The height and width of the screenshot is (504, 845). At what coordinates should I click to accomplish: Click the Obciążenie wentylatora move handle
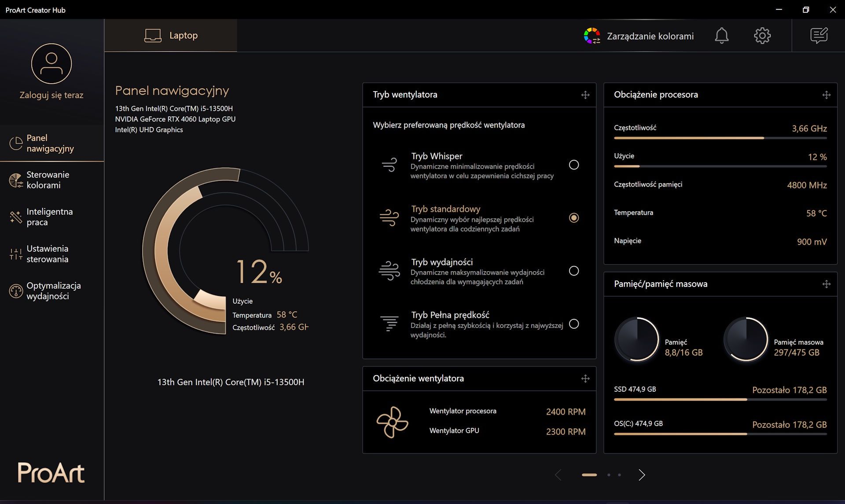click(x=585, y=379)
